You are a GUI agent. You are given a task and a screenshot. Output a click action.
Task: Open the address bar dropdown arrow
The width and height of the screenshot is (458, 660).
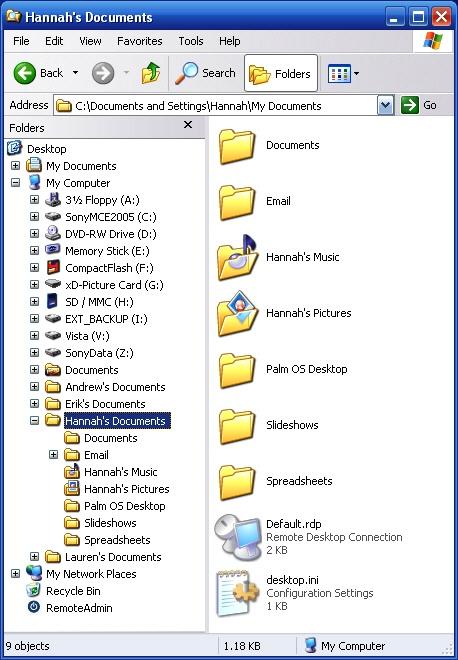coord(386,105)
